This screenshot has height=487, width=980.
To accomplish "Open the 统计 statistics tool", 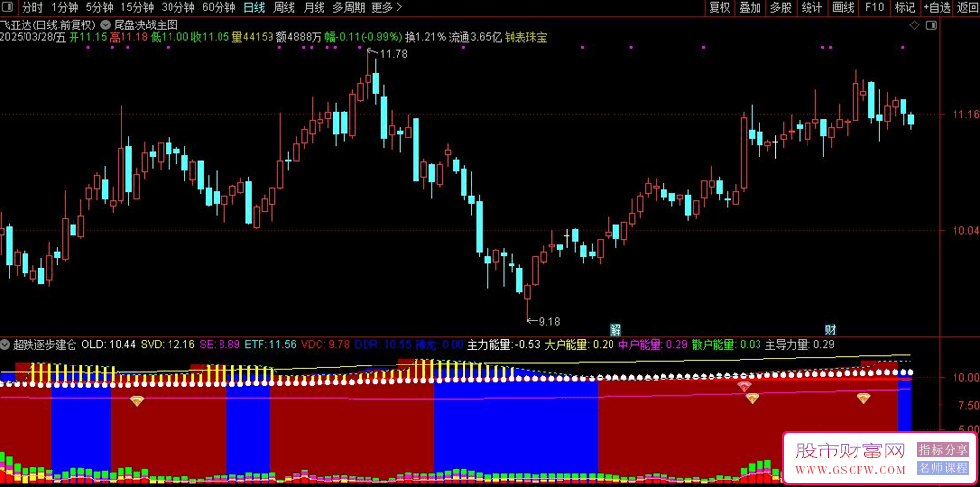I will coord(811,8).
